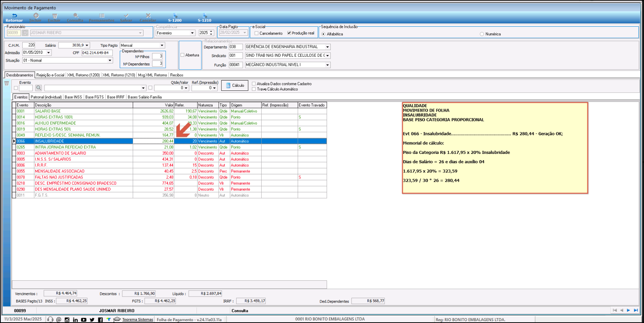
Task: Select the Numérica radio button
Action: (x=482, y=34)
